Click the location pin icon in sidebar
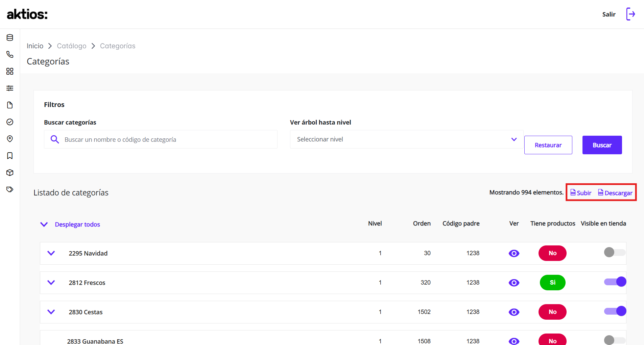 [10, 139]
